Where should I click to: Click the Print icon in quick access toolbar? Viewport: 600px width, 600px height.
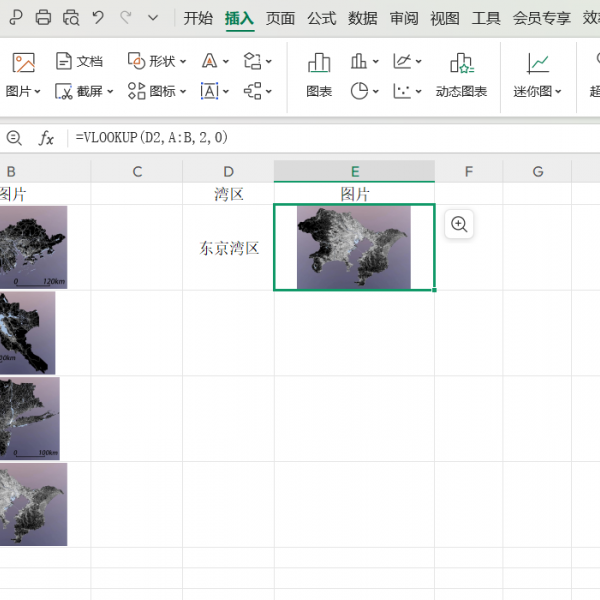[x=43, y=18]
